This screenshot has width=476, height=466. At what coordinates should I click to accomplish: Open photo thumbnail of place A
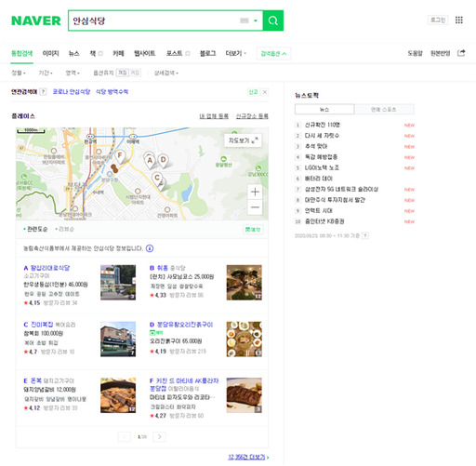click(x=118, y=283)
